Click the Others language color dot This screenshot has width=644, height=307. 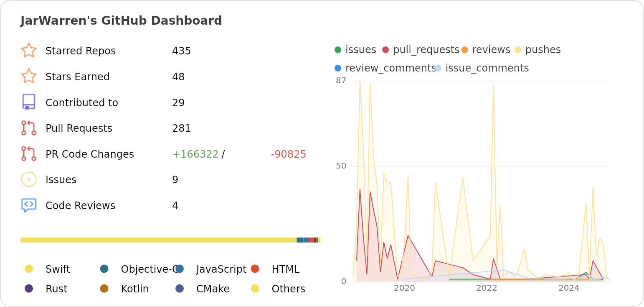255,288
